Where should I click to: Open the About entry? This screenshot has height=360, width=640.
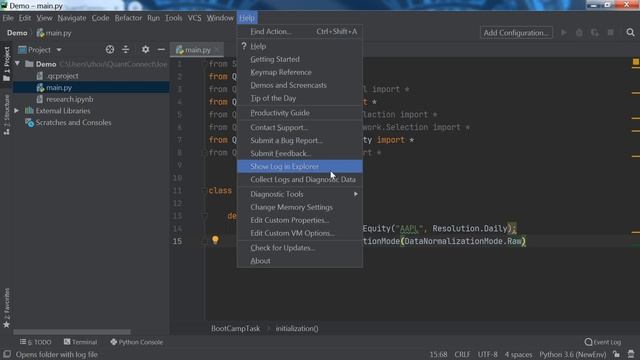point(300,261)
